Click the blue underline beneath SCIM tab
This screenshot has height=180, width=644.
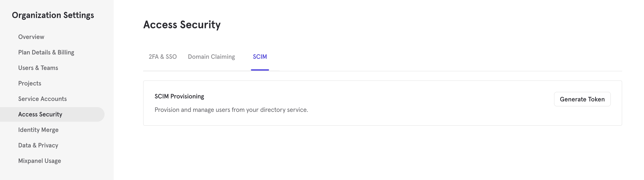pos(260,70)
